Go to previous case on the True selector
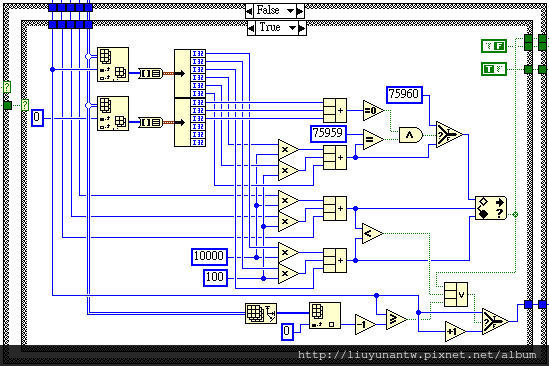The image size is (549, 366). [251, 28]
